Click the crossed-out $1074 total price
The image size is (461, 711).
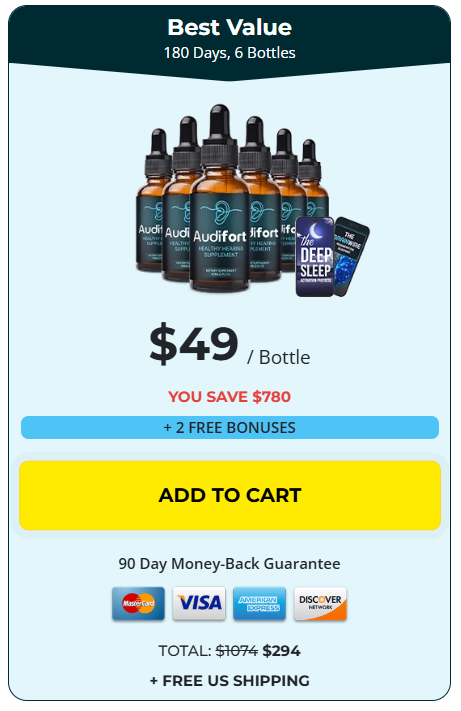click(x=237, y=651)
